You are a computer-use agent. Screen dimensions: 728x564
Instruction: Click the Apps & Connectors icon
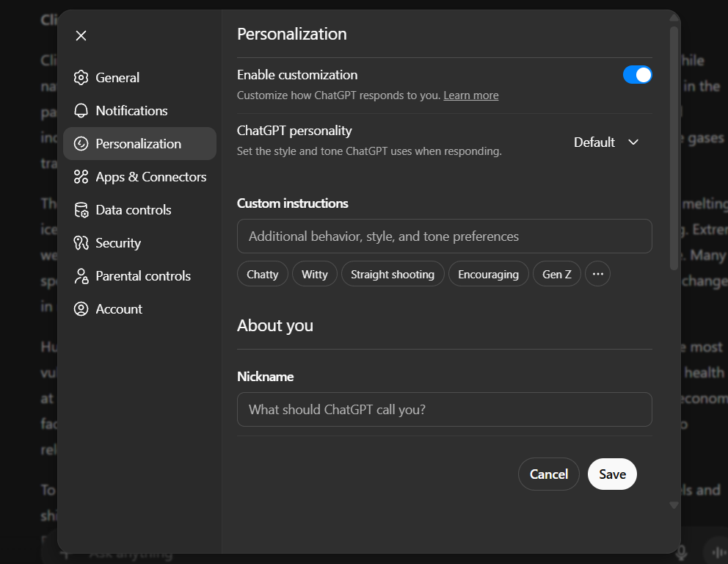[81, 177]
